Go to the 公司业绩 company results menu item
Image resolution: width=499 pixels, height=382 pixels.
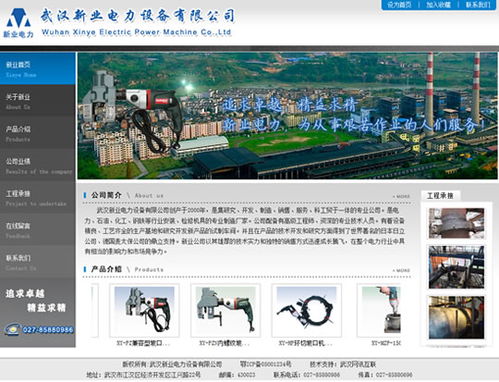click(38, 166)
